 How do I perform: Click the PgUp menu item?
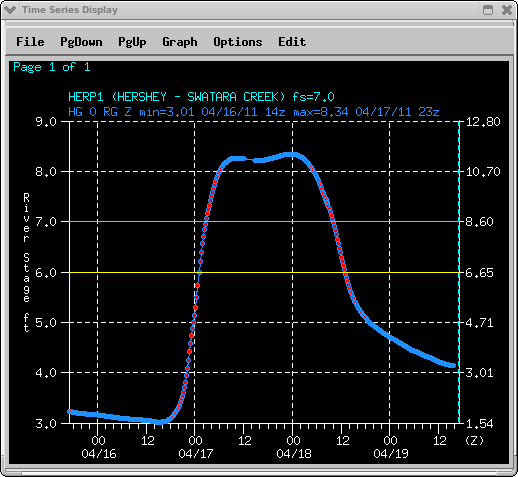(x=132, y=42)
